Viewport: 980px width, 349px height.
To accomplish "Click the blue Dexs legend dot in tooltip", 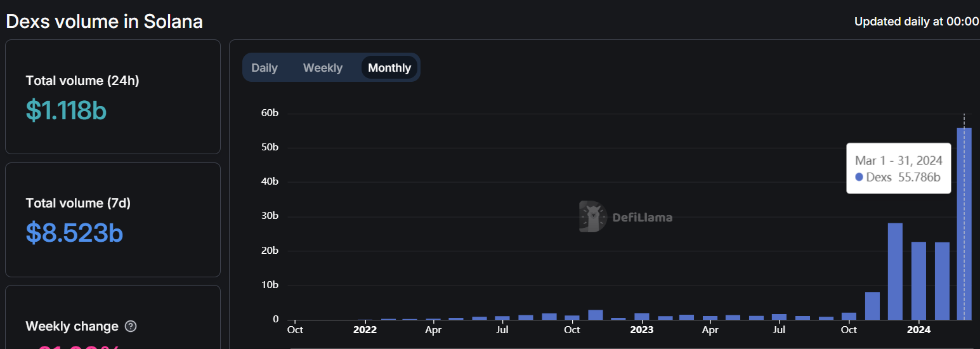I will [x=859, y=178].
